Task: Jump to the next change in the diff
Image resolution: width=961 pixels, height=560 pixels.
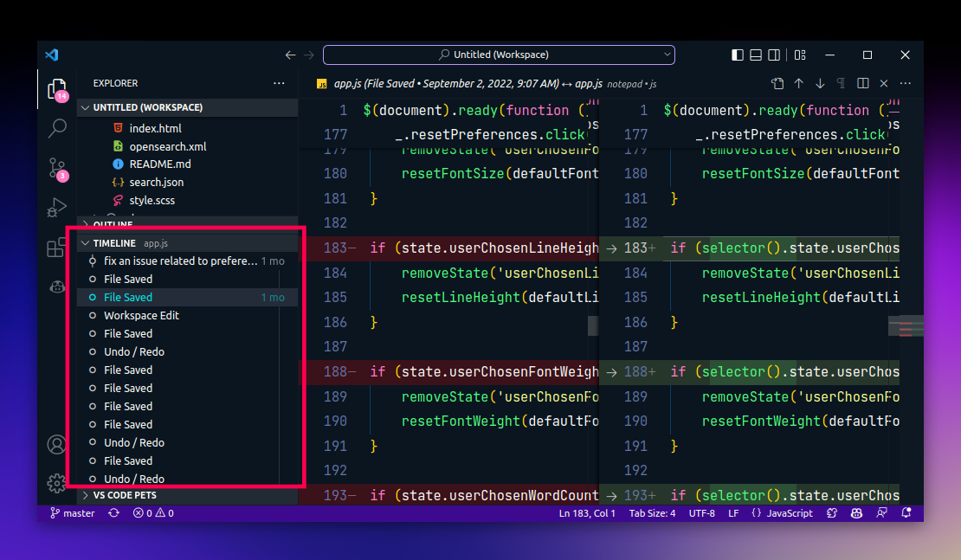Action: [x=818, y=83]
